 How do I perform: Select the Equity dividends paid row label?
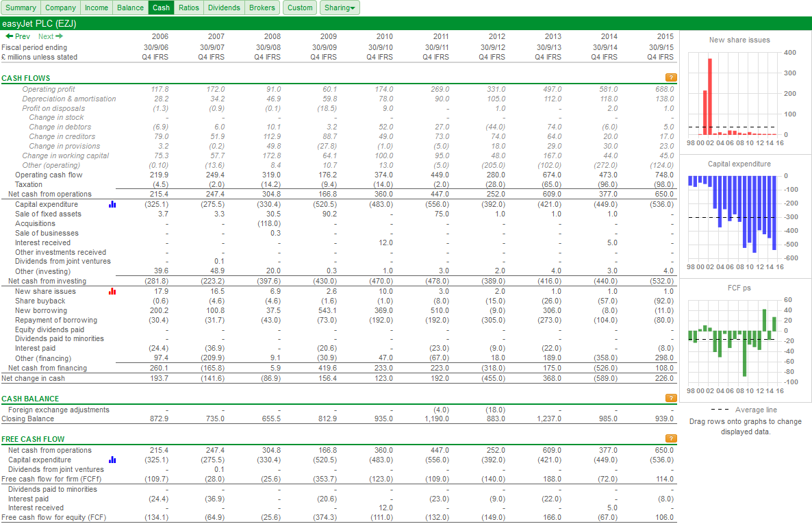pos(50,329)
